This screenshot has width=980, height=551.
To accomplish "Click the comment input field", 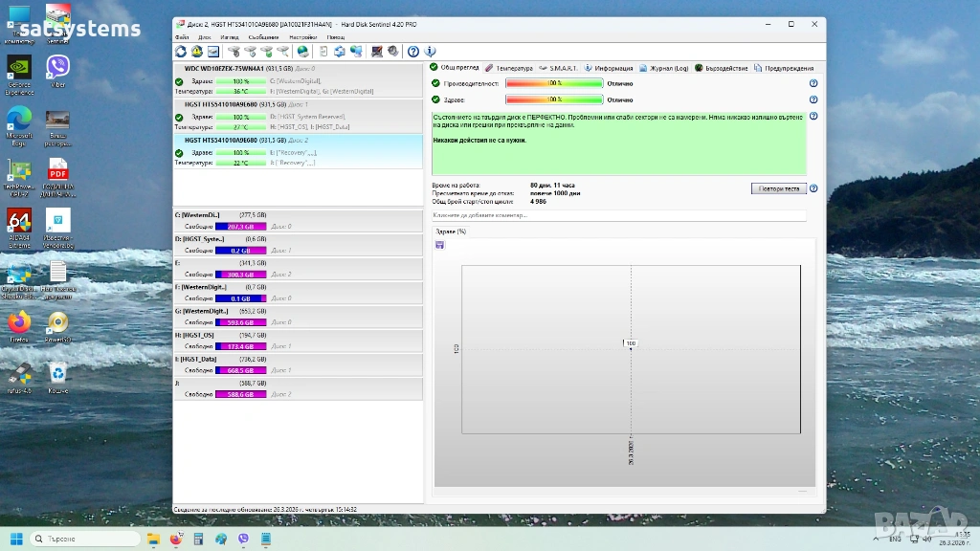I will coord(618,215).
